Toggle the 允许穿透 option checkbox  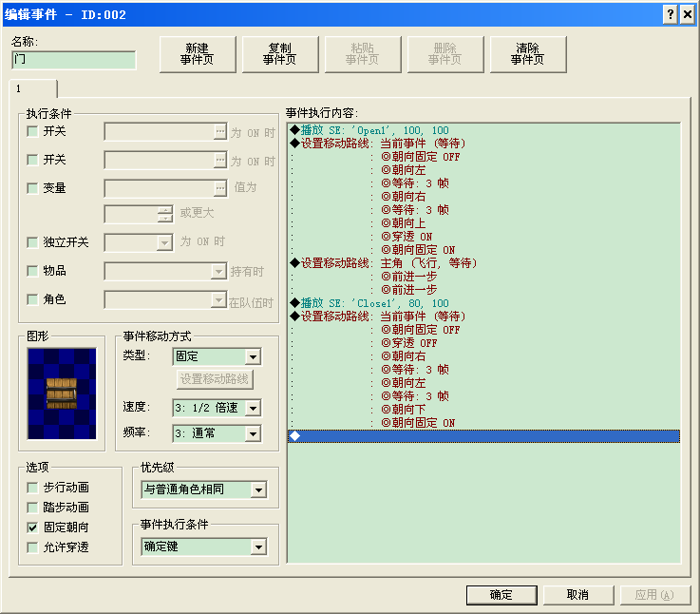pos(32,547)
